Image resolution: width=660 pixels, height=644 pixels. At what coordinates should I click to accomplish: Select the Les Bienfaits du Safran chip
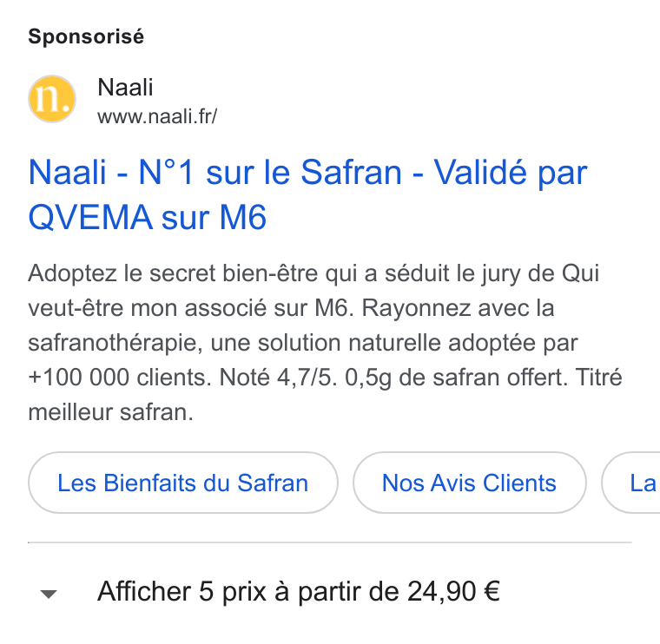click(x=183, y=483)
